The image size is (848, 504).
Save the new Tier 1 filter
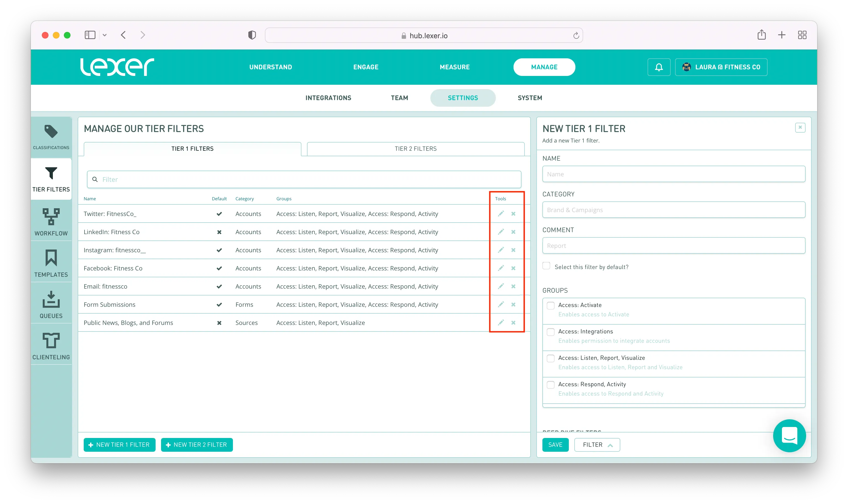coord(555,445)
